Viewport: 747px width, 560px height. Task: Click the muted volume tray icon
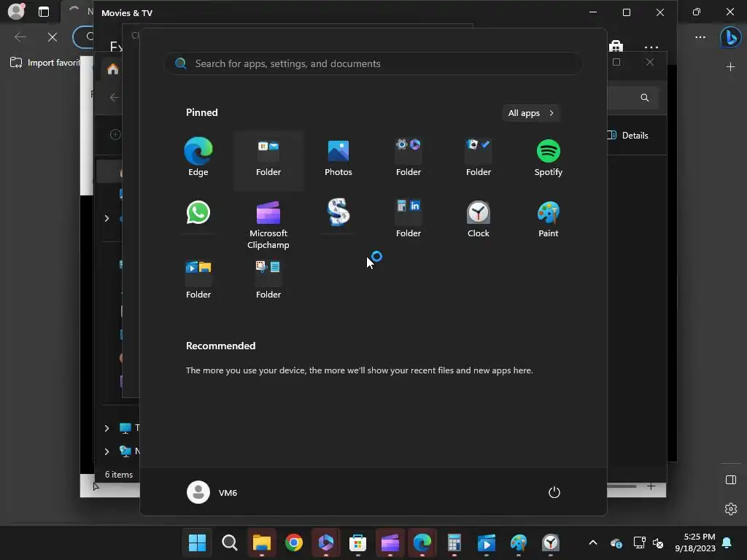click(x=658, y=542)
